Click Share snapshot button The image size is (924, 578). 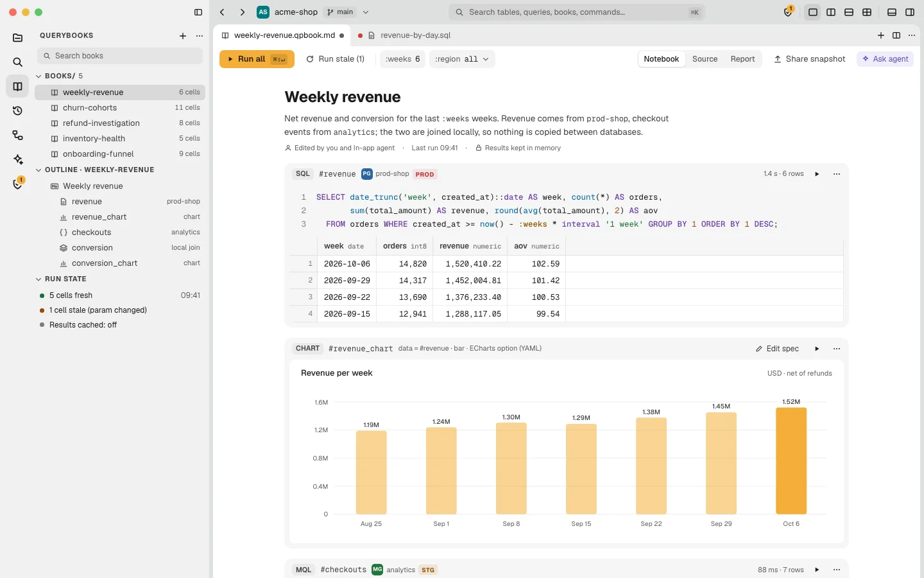(810, 59)
